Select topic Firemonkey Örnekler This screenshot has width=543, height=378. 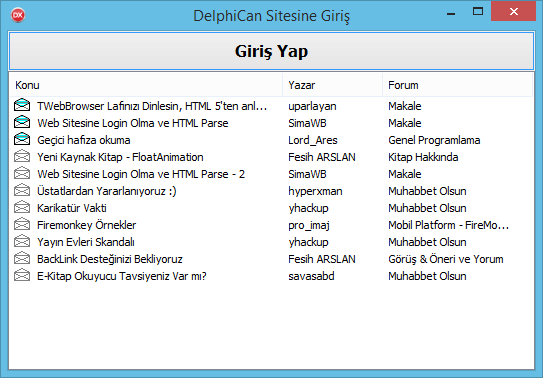pyautogui.click(x=87, y=225)
